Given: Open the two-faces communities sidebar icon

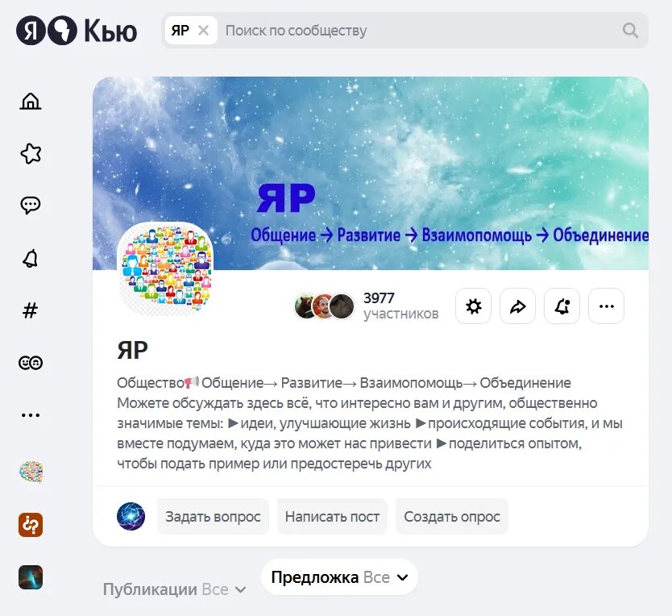Looking at the screenshot, I should point(31,363).
